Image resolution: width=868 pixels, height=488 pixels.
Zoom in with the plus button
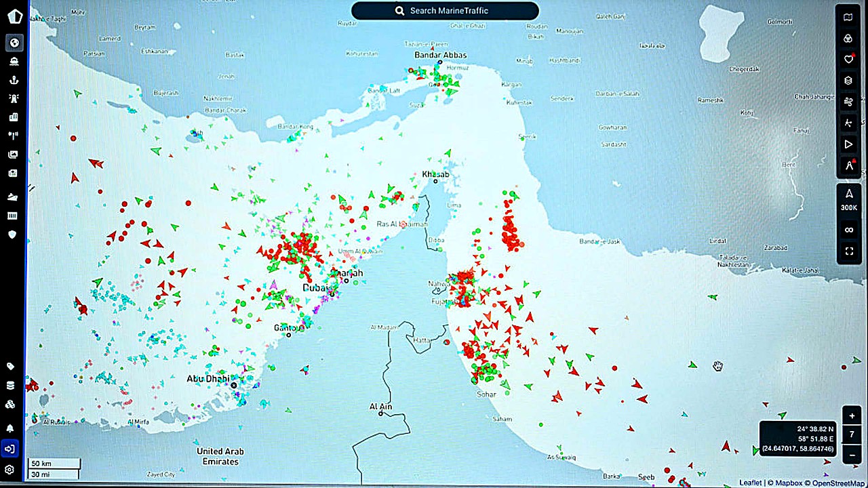852,416
